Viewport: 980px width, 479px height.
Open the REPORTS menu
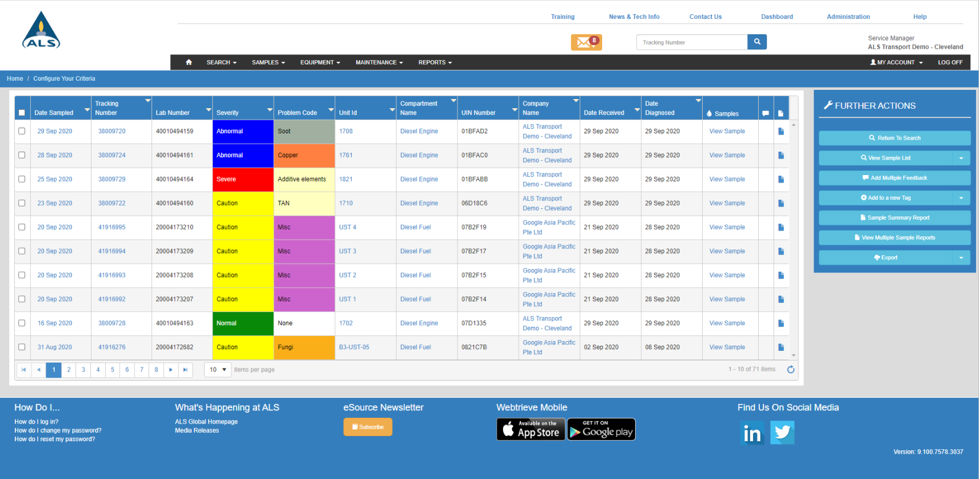[x=435, y=62]
